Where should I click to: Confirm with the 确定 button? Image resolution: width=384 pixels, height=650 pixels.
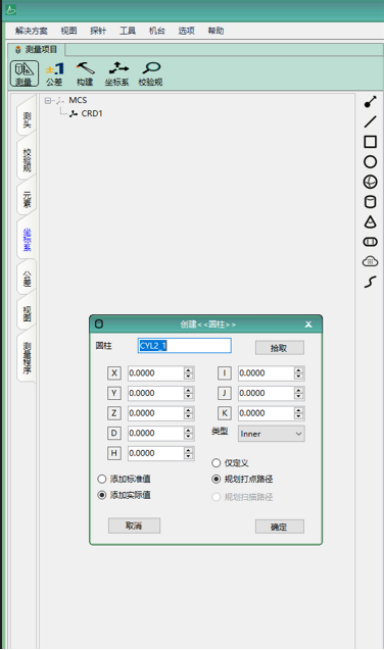[279, 526]
